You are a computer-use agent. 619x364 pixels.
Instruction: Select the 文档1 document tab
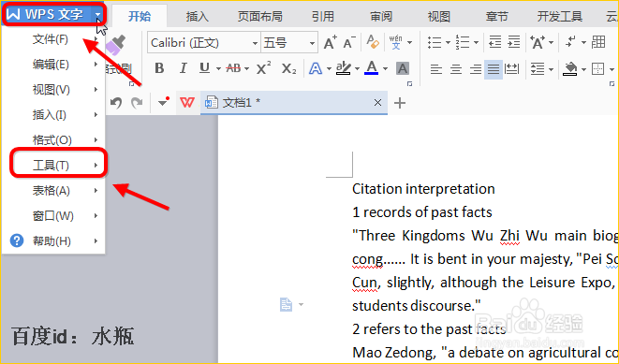point(294,103)
